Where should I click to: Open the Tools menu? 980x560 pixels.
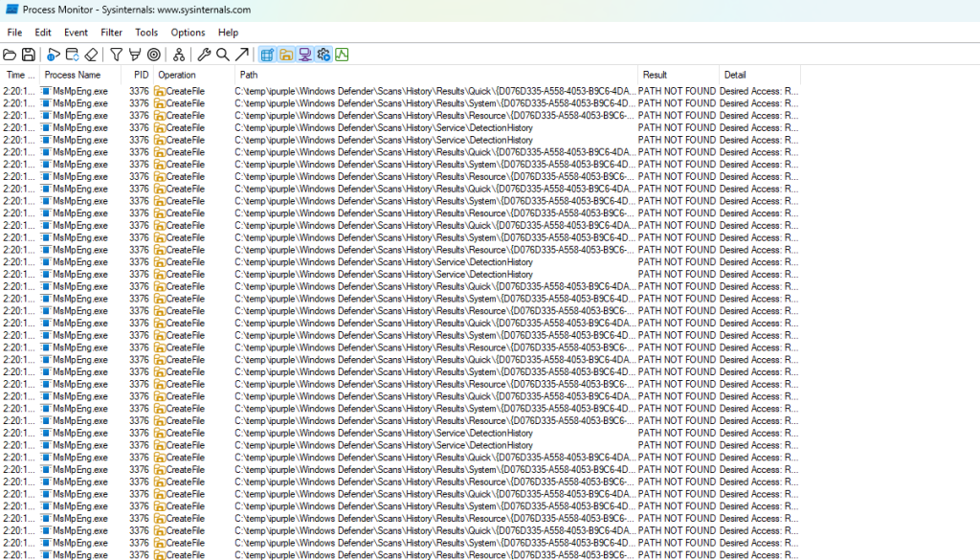[146, 33]
